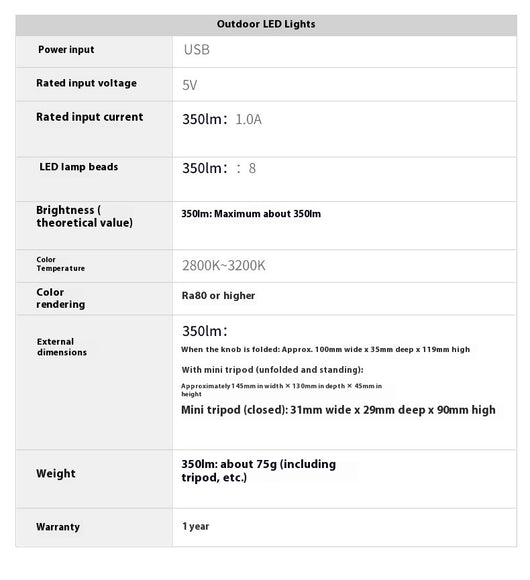Select the LED lamp beads label
The image size is (530, 580).
pyautogui.click(x=78, y=167)
